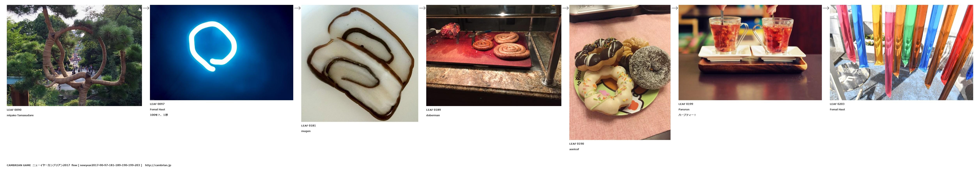Click the arrow before the rolled cake photo
The width and height of the screenshot is (980, 170).
[x=297, y=8]
